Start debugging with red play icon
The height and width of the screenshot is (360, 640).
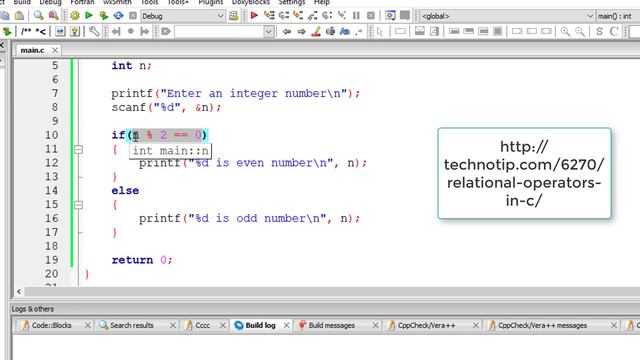click(254, 16)
